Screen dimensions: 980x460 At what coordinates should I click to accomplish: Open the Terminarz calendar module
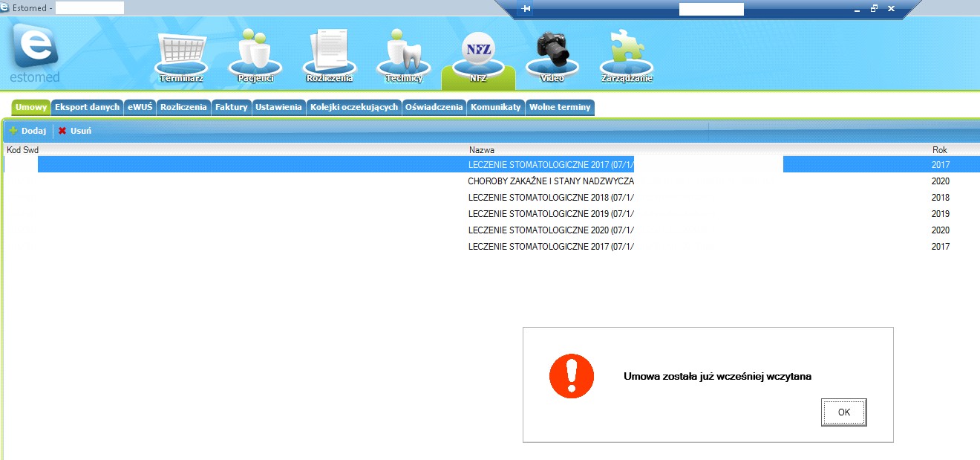coord(181,58)
